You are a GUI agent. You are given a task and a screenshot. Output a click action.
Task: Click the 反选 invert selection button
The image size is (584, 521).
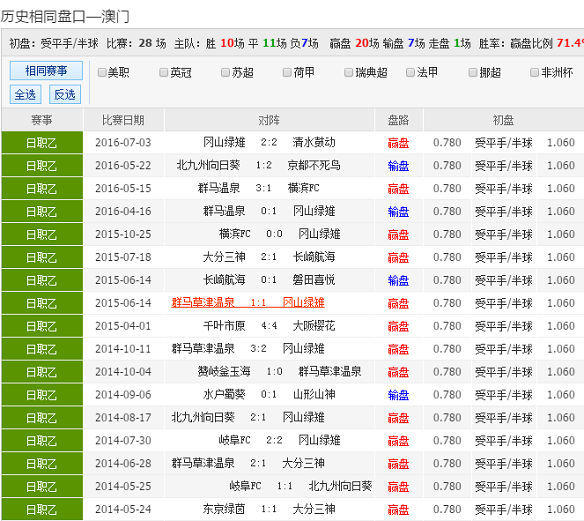pos(65,95)
